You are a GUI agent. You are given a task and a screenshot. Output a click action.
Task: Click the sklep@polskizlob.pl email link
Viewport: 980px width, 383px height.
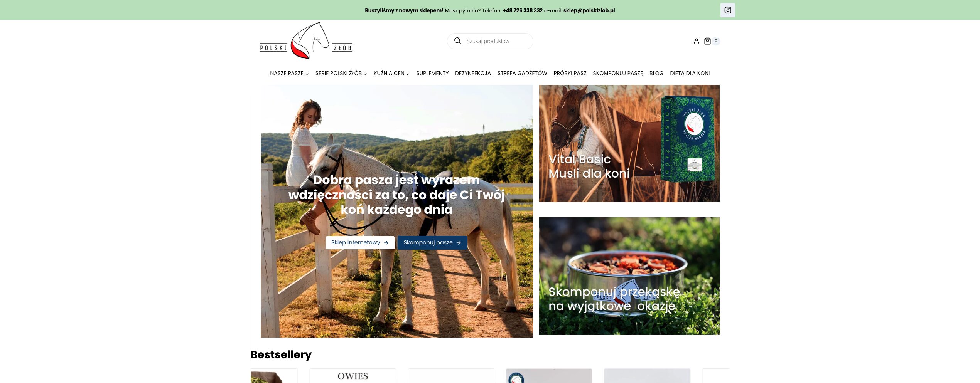coord(589,10)
